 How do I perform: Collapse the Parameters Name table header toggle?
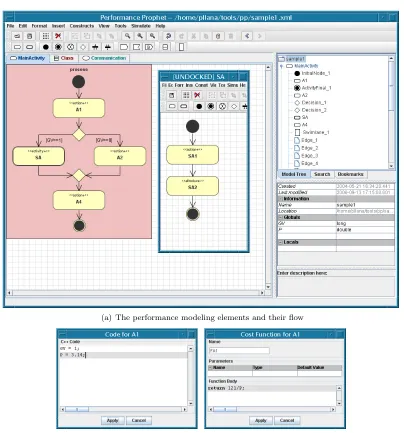pyautogui.click(x=210, y=368)
